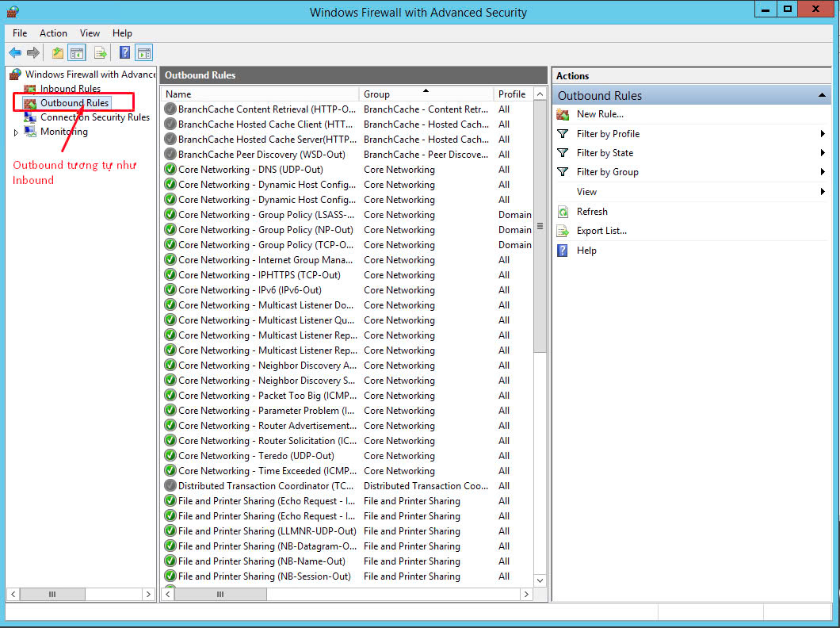This screenshot has width=840, height=628.
Task: Open the Action menu
Action: pos(53,33)
